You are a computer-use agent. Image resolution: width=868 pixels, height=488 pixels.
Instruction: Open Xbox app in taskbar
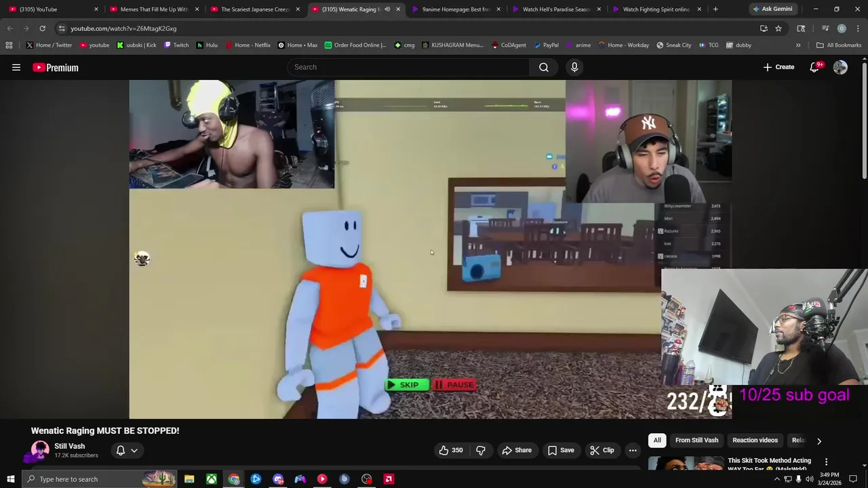coord(212,479)
